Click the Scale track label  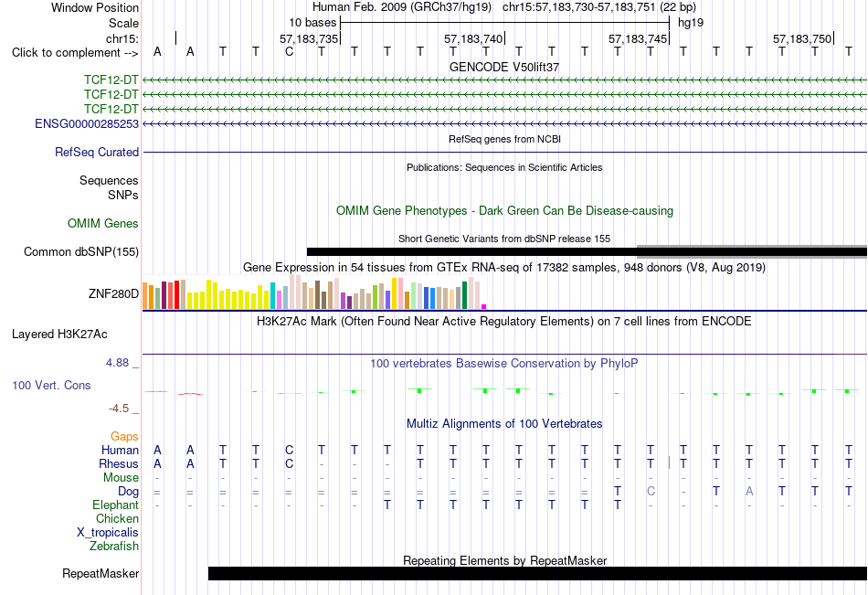click(123, 23)
